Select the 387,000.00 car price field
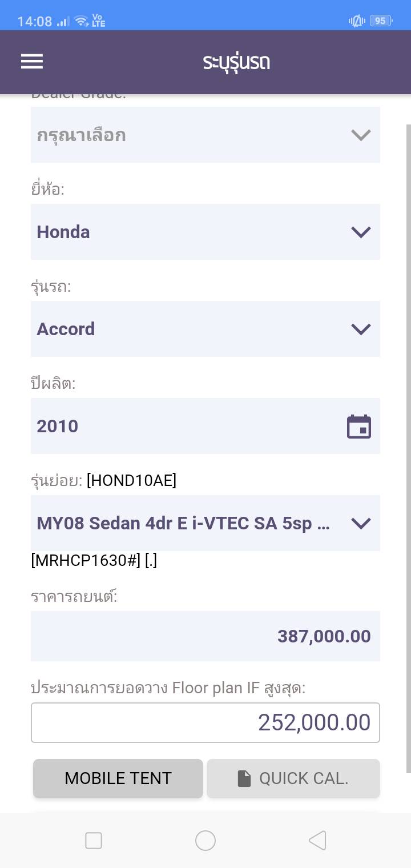The height and width of the screenshot is (868, 411). point(205,636)
